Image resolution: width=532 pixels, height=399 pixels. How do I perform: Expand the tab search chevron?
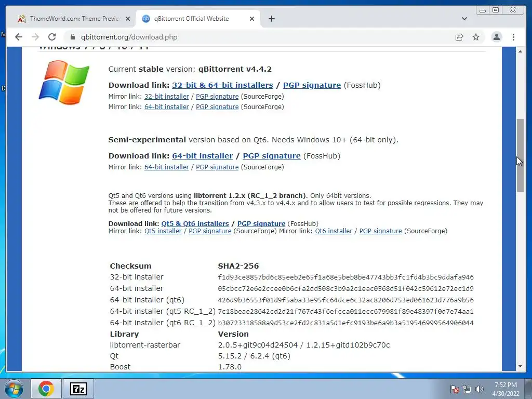pyautogui.click(x=464, y=19)
